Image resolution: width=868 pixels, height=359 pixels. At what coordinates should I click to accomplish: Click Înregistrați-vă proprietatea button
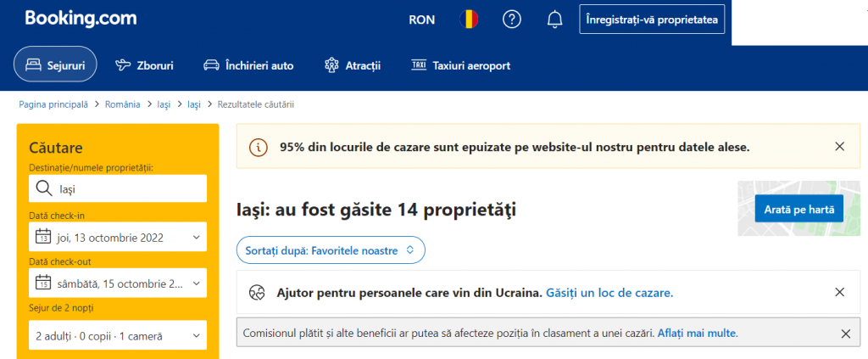click(652, 20)
